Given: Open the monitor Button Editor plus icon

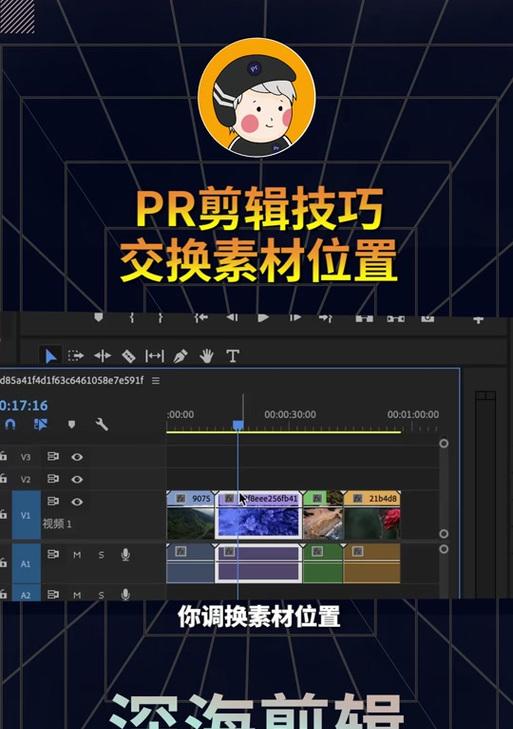Looking at the screenshot, I should 478,319.
